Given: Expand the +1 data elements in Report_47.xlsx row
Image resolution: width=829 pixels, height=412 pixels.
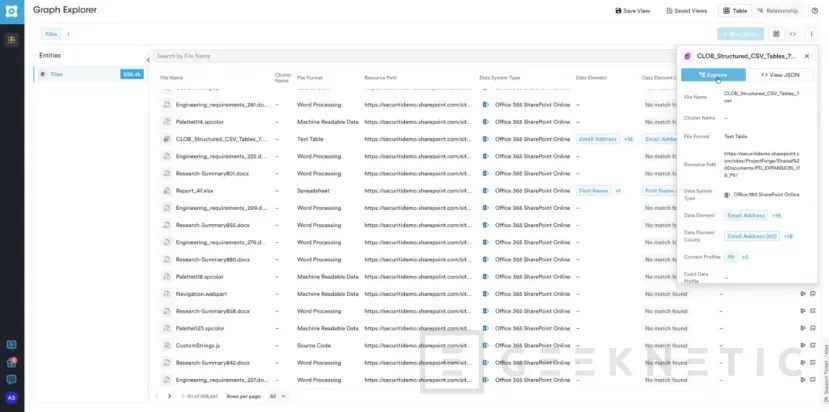Looking at the screenshot, I should (618, 190).
